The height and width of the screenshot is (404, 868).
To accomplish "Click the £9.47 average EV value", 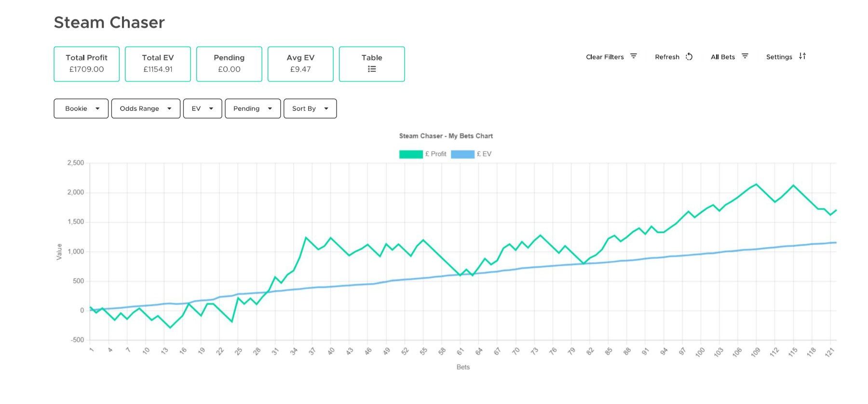I will (300, 69).
